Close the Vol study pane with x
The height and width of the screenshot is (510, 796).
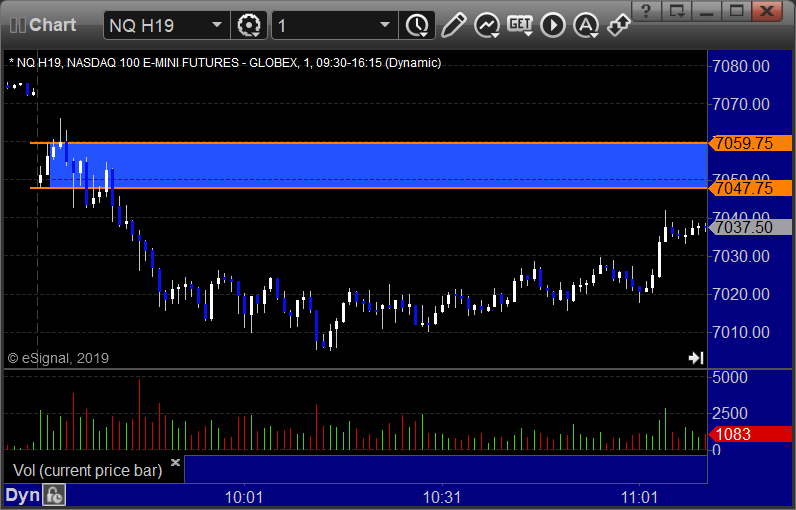click(176, 462)
